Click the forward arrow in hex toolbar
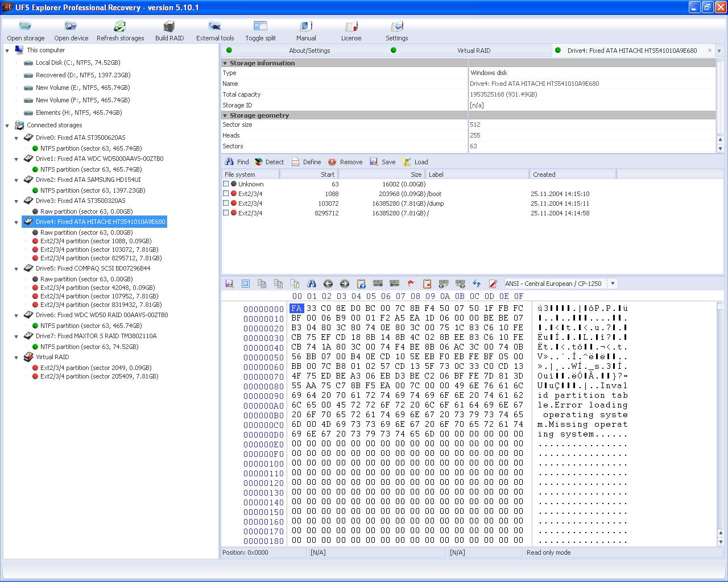The width and height of the screenshot is (728, 582). click(345, 284)
